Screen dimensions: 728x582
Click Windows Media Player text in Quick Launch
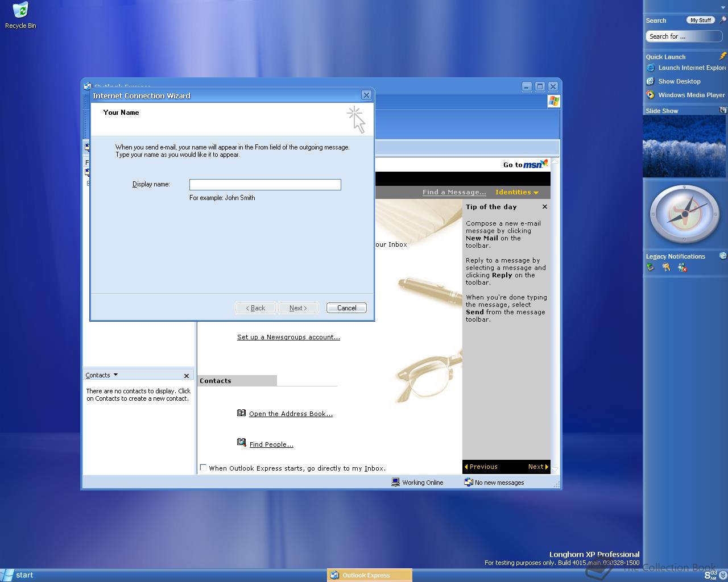(692, 95)
